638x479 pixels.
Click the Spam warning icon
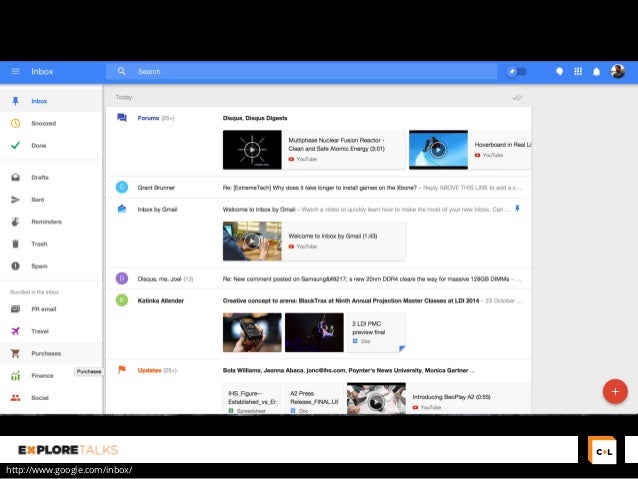15,266
